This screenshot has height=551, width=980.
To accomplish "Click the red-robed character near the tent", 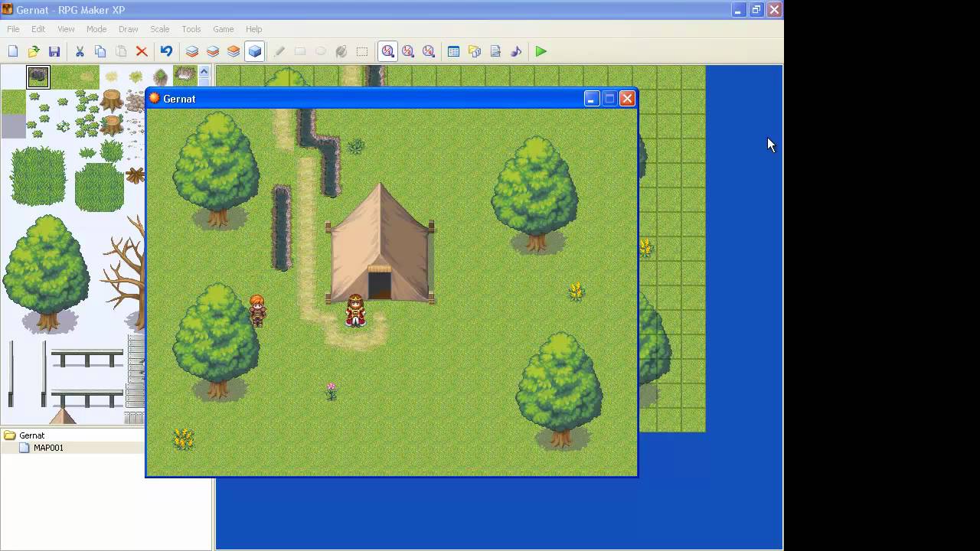I will (x=355, y=311).
